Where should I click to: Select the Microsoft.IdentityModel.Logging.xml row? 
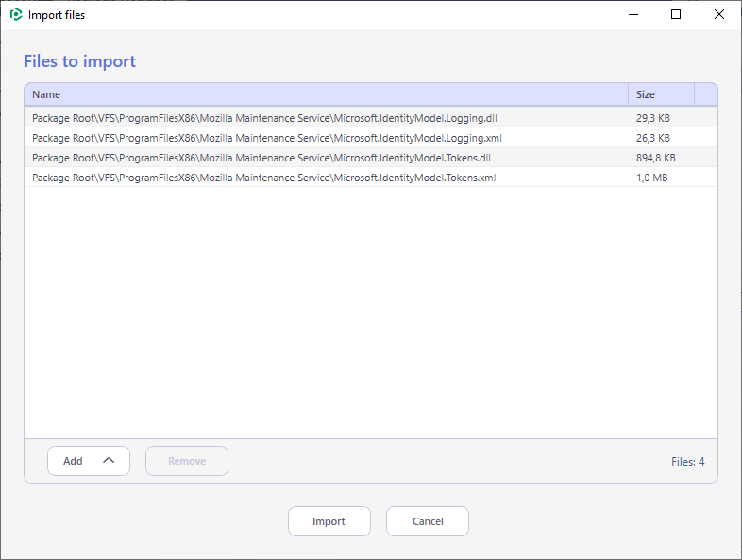click(371, 138)
